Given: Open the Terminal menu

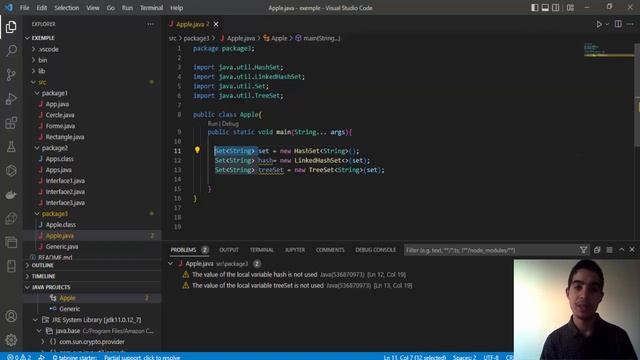Looking at the screenshot, I should point(151,8).
